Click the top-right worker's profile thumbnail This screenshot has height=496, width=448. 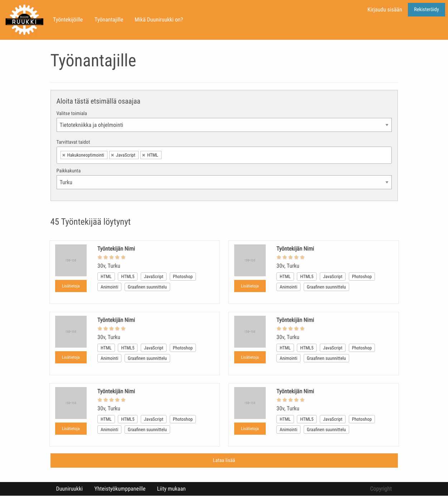[x=250, y=260]
